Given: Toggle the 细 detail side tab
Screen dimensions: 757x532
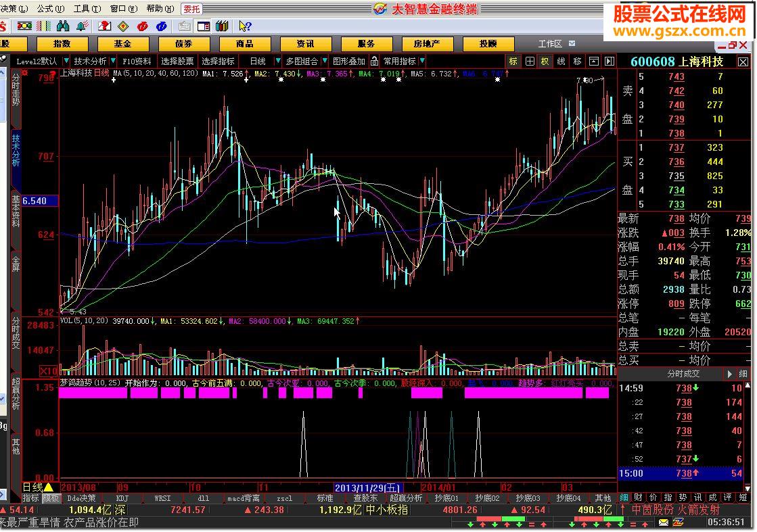Looking at the screenshot, I should [x=624, y=498].
